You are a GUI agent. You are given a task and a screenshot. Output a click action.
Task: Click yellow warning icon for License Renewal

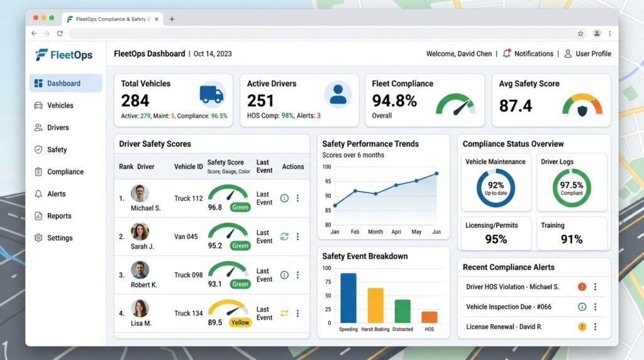click(x=582, y=327)
